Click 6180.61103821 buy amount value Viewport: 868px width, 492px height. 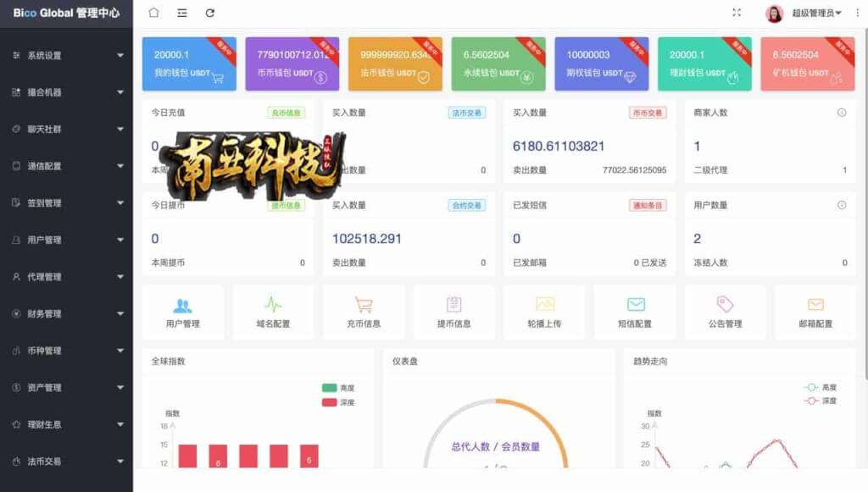tap(558, 146)
